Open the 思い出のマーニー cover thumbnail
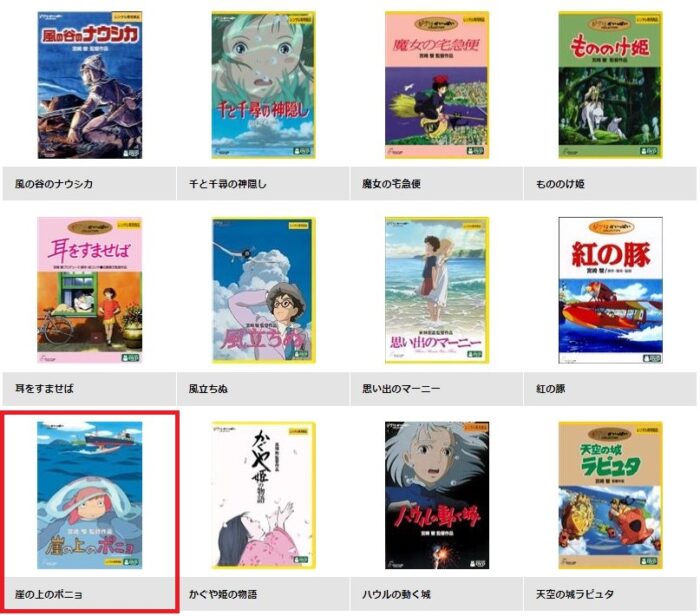This screenshot has width=700, height=616. [x=437, y=290]
